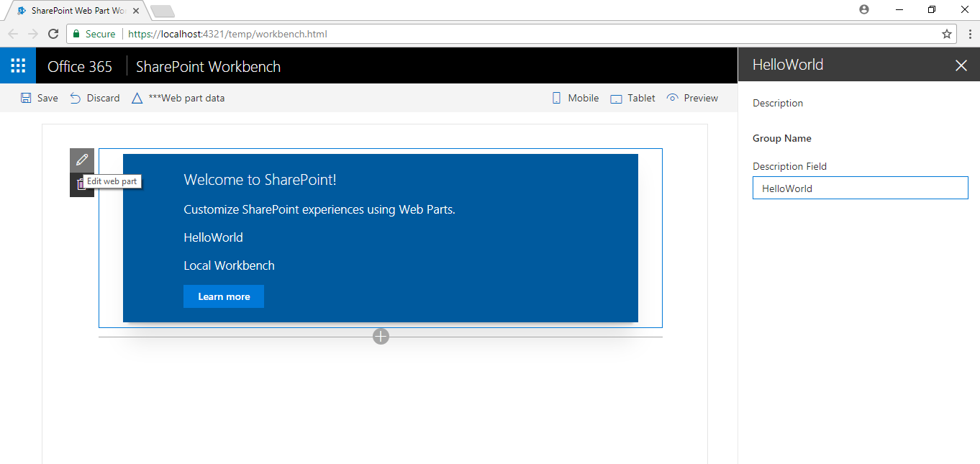Screen dimensions: 980x464
Task: Click the Mobile phone preview icon
Action: 556,98
